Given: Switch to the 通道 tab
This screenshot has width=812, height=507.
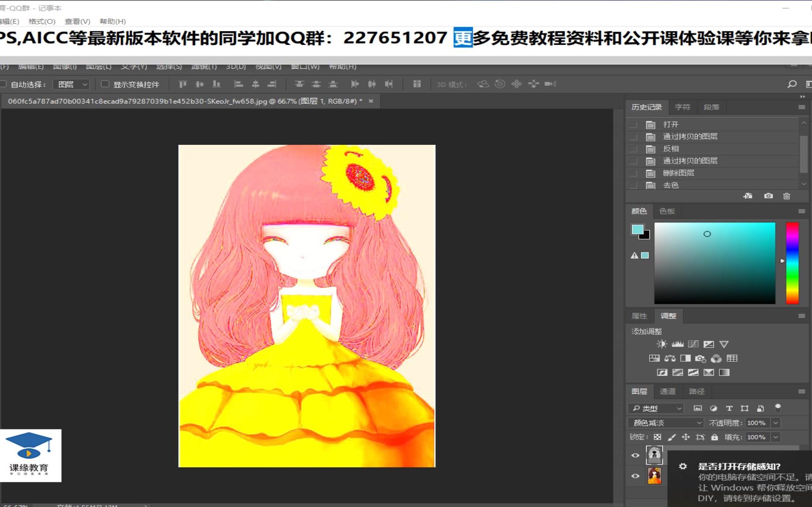Looking at the screenshot, I should (x=668, y=391).
